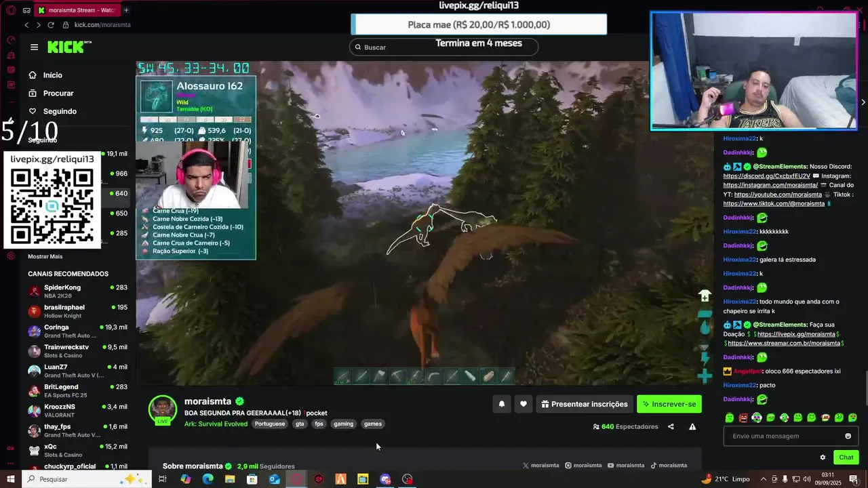Open BritLegend recommended channel
The width and height of the screenshot is (868, 488).
tap(77, 391)
